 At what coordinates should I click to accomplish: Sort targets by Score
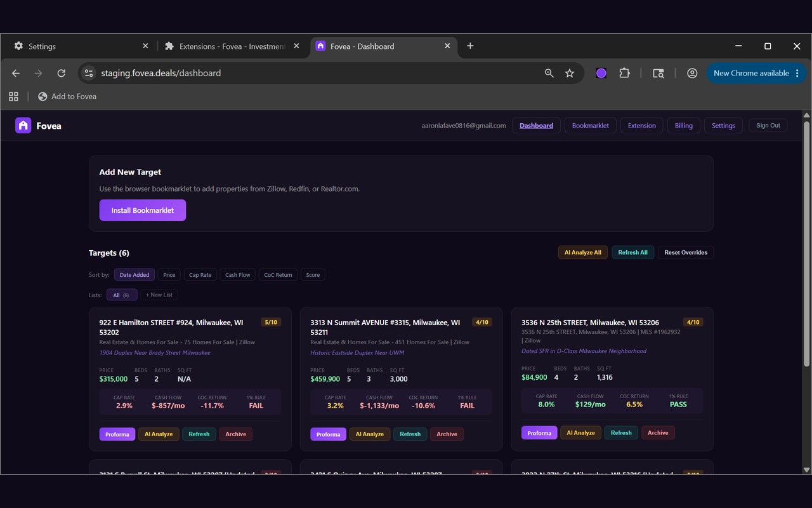coord(313,275)
